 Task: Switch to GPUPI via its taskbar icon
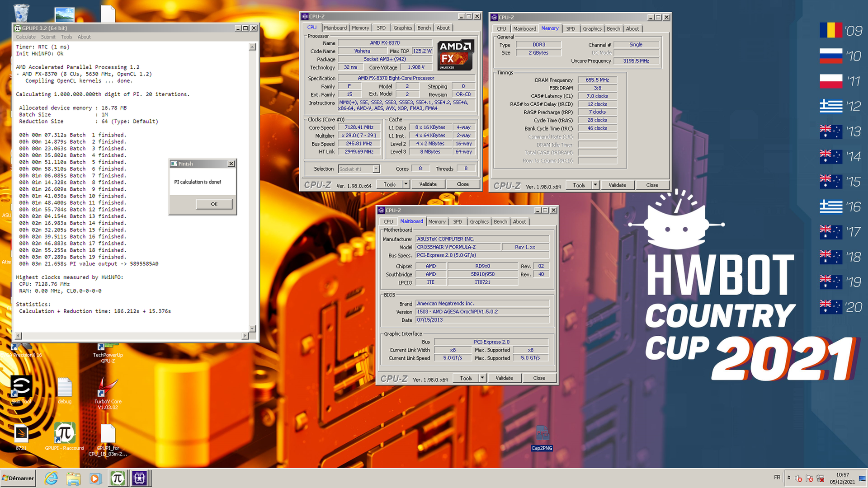click(x=118, y=478)
